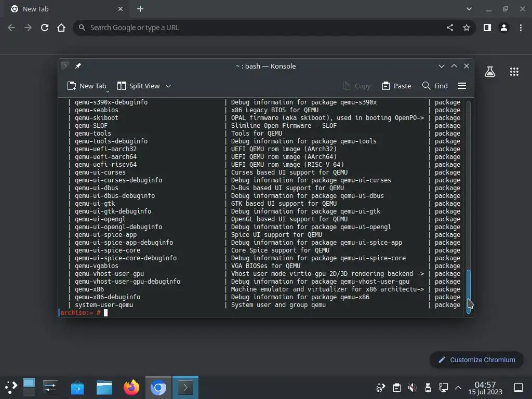Open the Chromium home page
This screenshot has width=532, height=399.
pos(61,28)
